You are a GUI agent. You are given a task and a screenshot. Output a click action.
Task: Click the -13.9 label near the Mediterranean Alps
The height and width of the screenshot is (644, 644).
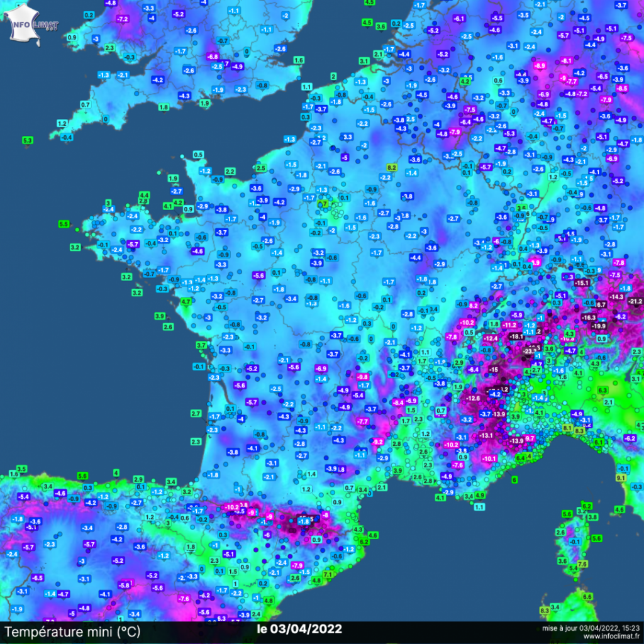(x=517, y=441)
